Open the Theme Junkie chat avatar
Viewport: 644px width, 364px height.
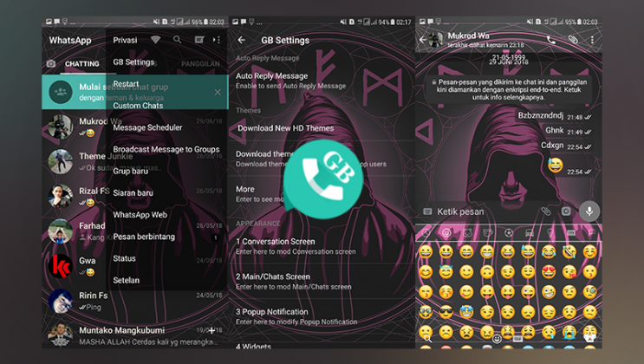coord(61,161)
